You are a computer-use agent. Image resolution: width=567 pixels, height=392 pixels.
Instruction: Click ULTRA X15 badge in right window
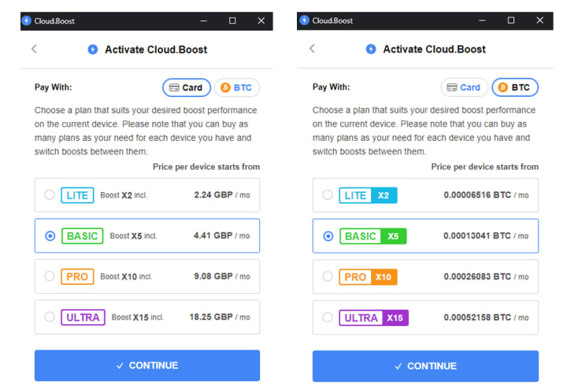pyautogui.click(x=373, y=318)
